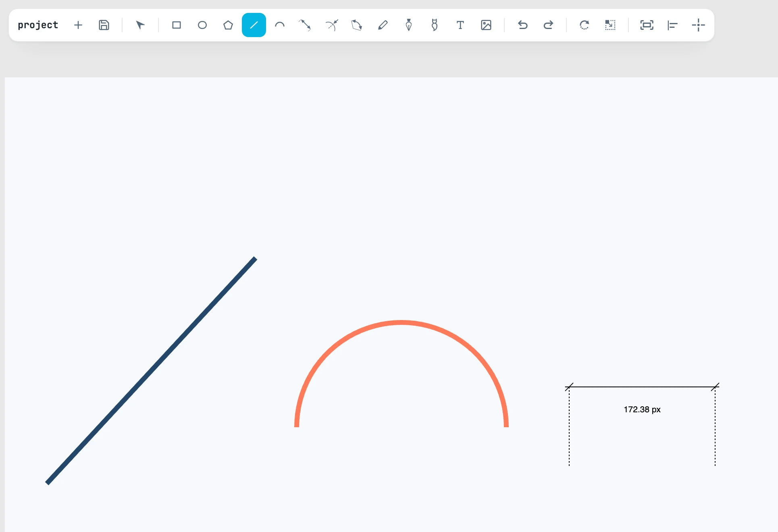Save the project with the floppy disk icon

[104, 25]
